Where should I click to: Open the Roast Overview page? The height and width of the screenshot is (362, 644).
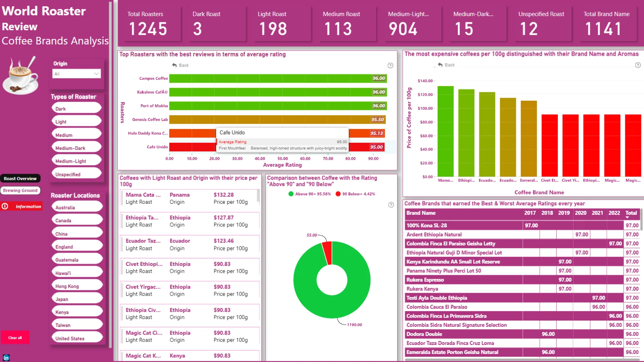pos(20,178)
